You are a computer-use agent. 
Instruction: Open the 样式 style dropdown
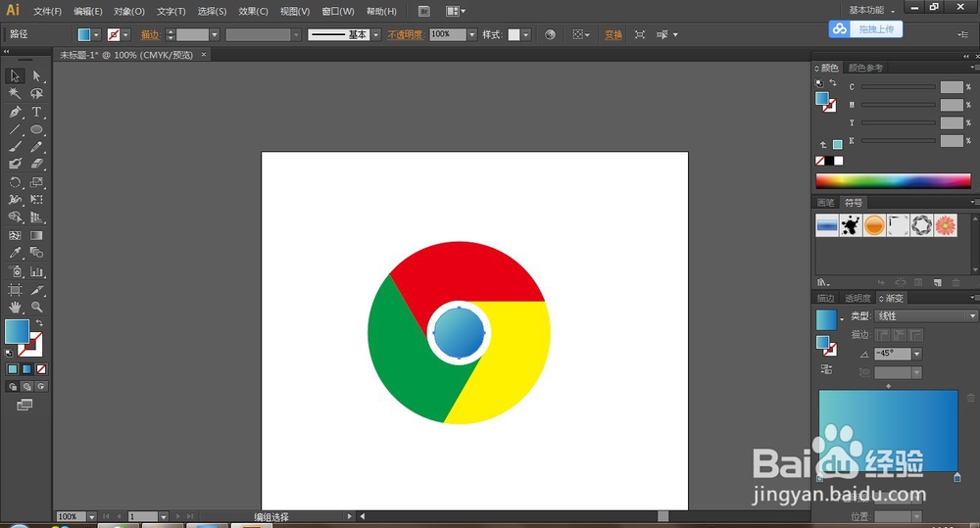point(526,35)
